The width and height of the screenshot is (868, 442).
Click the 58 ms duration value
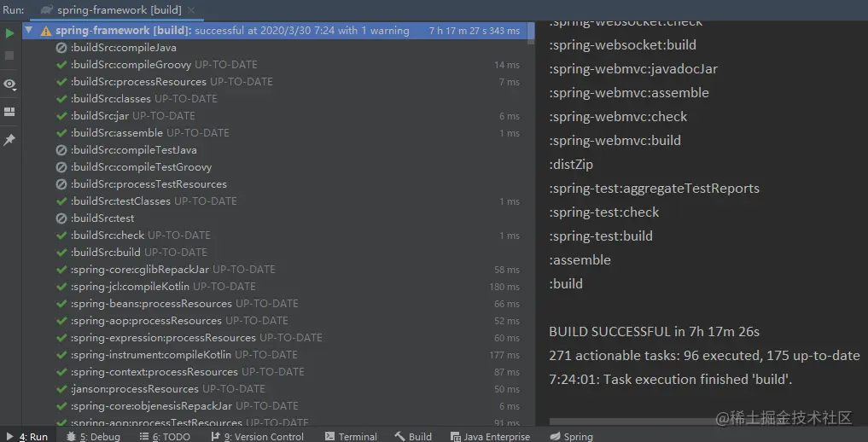[x=507, y=270]
